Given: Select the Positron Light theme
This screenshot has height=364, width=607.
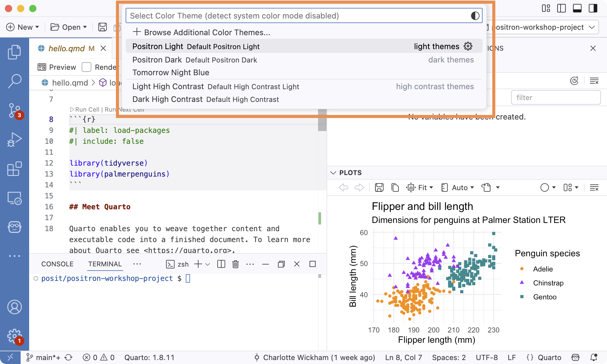Looking at the screenshot, I should click(304, 46).
